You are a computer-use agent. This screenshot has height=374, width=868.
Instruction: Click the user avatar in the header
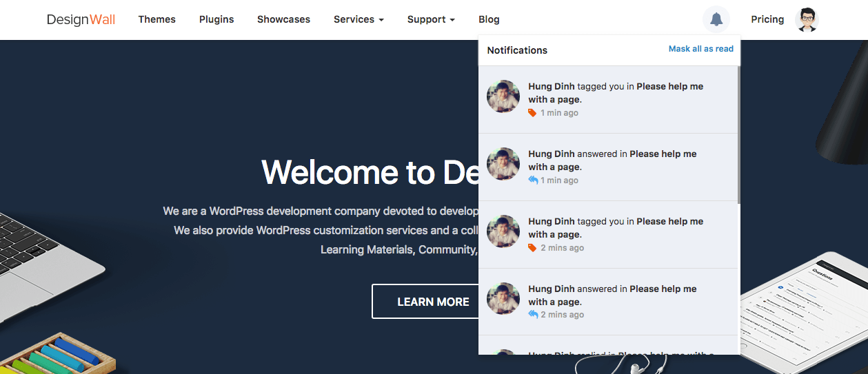point(807,19)
